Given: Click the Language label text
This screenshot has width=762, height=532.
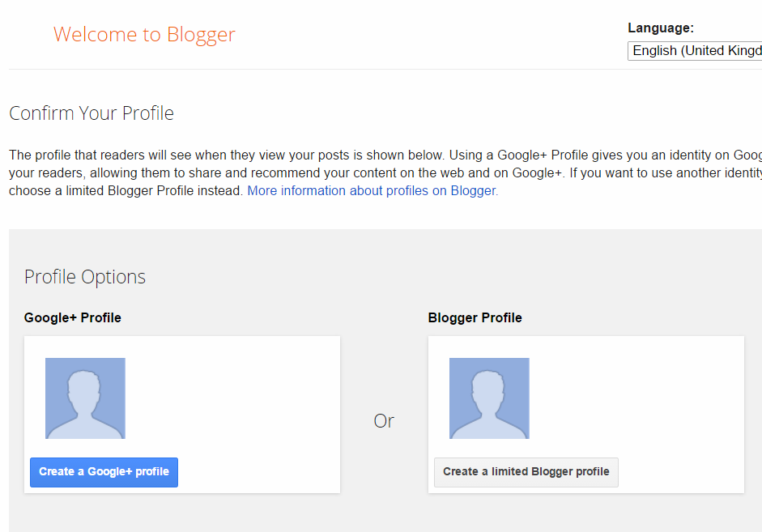Looking at the screenshot, I should (661, 28).
